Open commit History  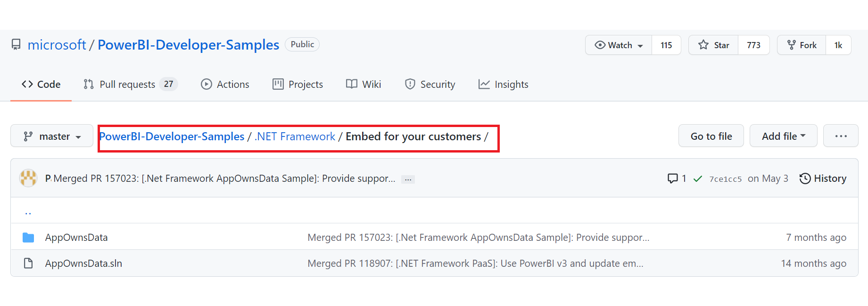click(823, 178)
